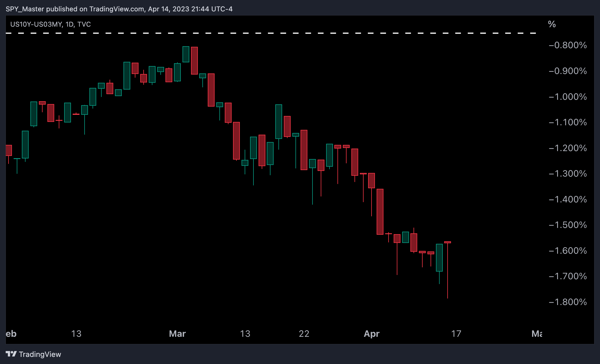Click the −1.000% price axis label
The height and width of the screenshot is (364, 600).
568,97
